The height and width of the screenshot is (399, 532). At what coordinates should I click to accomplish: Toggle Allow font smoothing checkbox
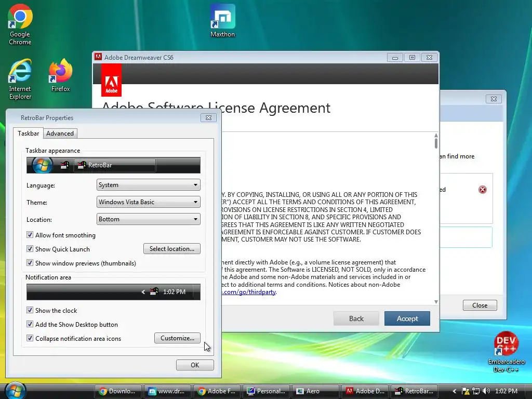30,235
